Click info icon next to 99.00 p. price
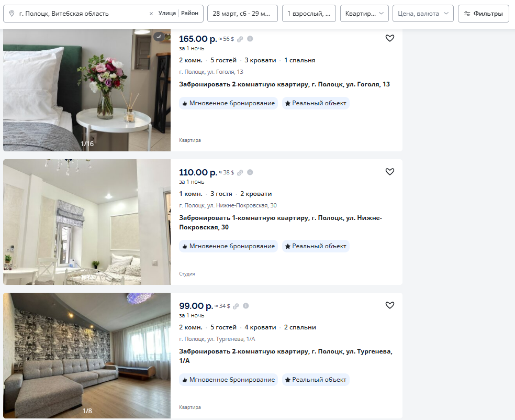 pyautogui.click(x=246, y=306)
